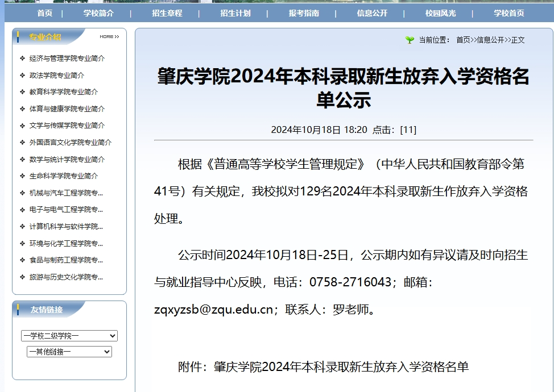This screenshot has width=554, height=392.
Task: Open 机械与汽车工程学院 major link
Action: tap(66, 193)
